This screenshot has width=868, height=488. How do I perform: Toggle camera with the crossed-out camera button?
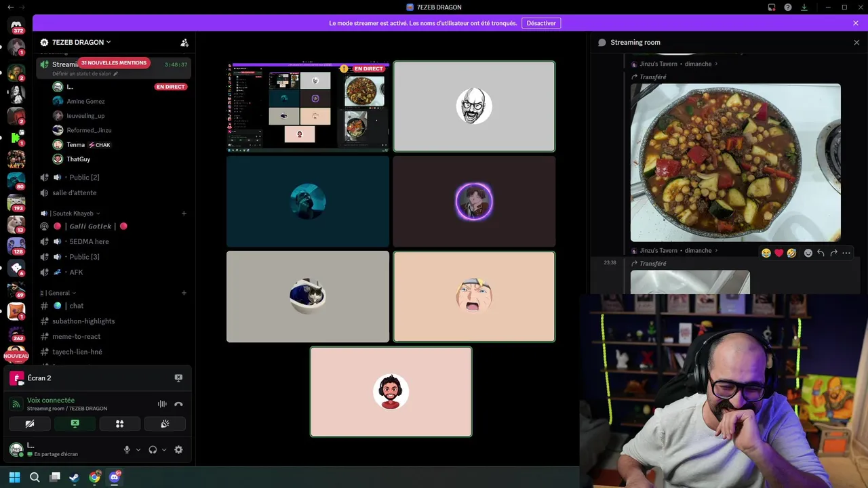point(30,424)
